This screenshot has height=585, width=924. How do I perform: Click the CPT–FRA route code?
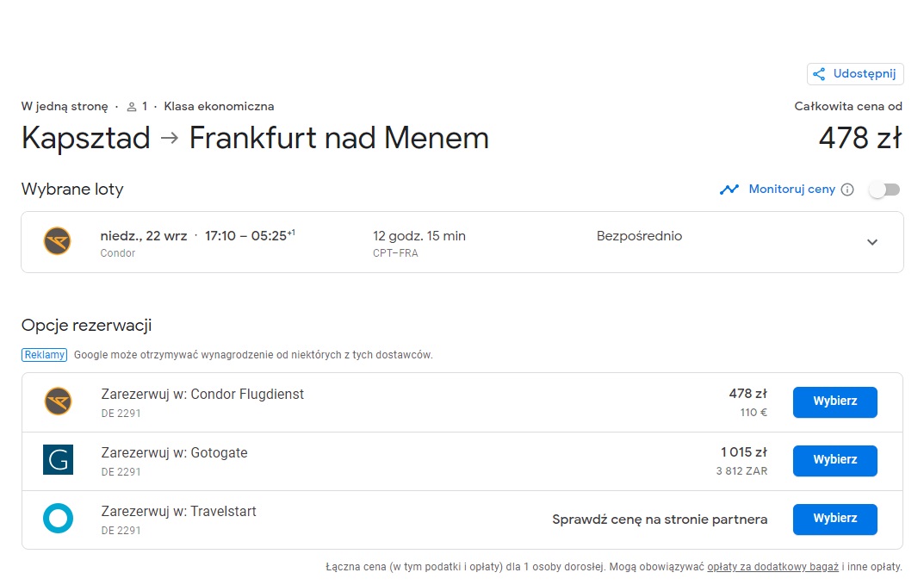click(395, 253)
